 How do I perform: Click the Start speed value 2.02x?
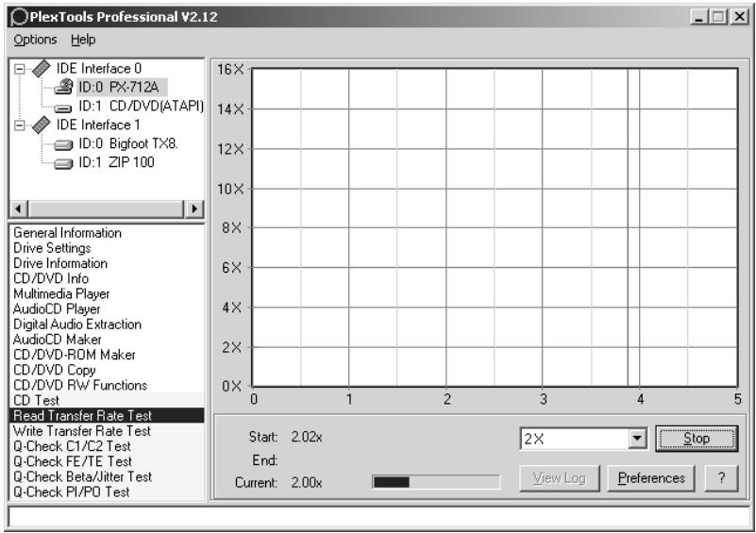point(307,437)
